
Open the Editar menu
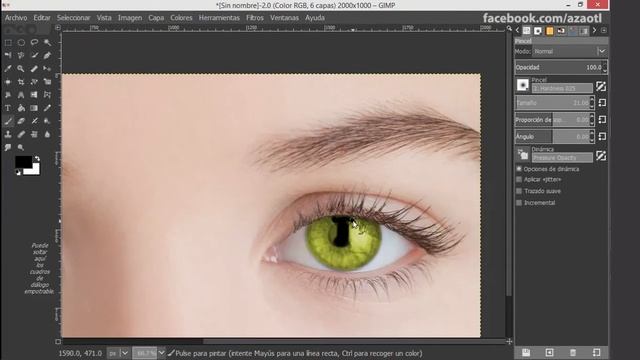click(x=42, y=18)
